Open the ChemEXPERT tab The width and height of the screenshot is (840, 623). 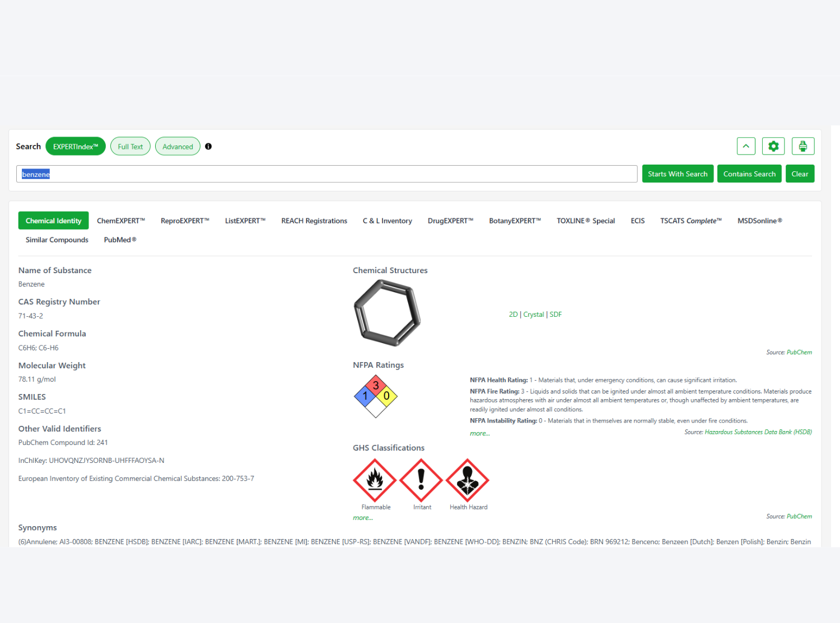pyautogui.click(x=121, y=221)
